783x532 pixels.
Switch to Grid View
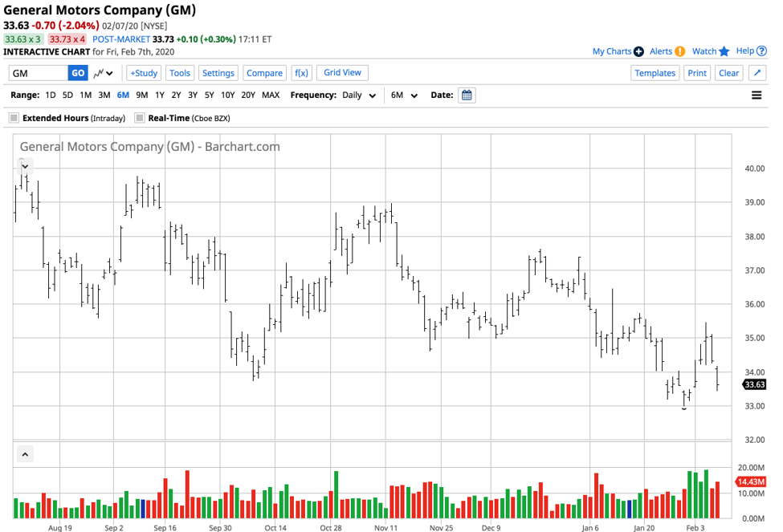[343, 72]
